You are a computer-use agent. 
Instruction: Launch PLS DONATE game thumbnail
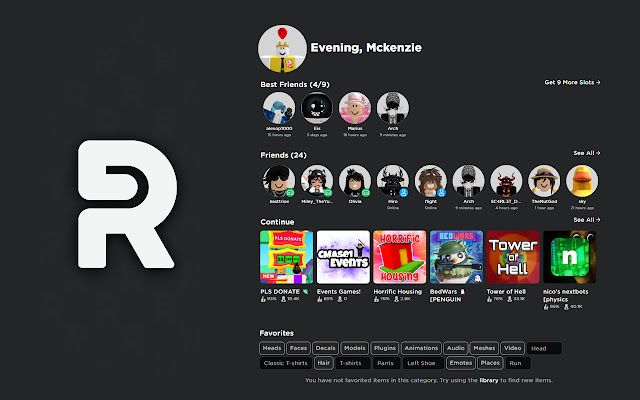pyautogui.click(x=287, y=257)
